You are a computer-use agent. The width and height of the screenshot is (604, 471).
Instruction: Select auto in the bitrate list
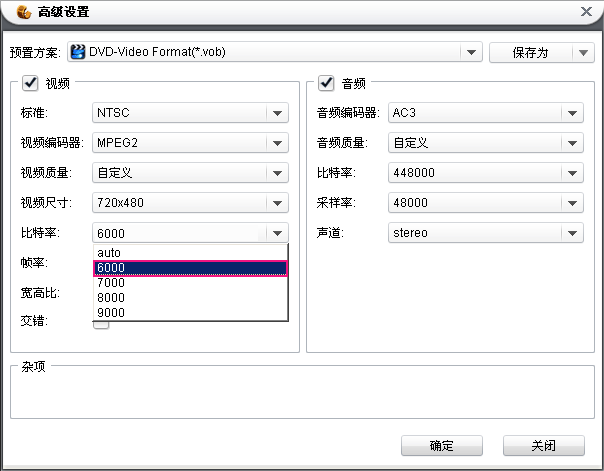coord(190,253)
